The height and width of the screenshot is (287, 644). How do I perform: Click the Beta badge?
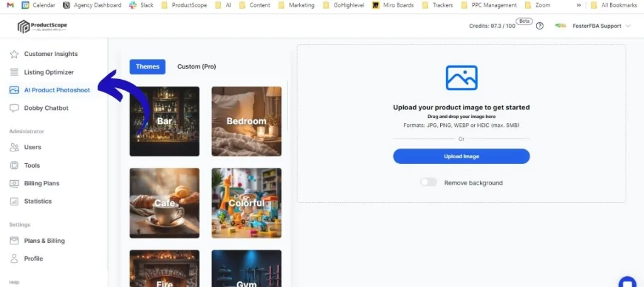[x=524, y=21]
